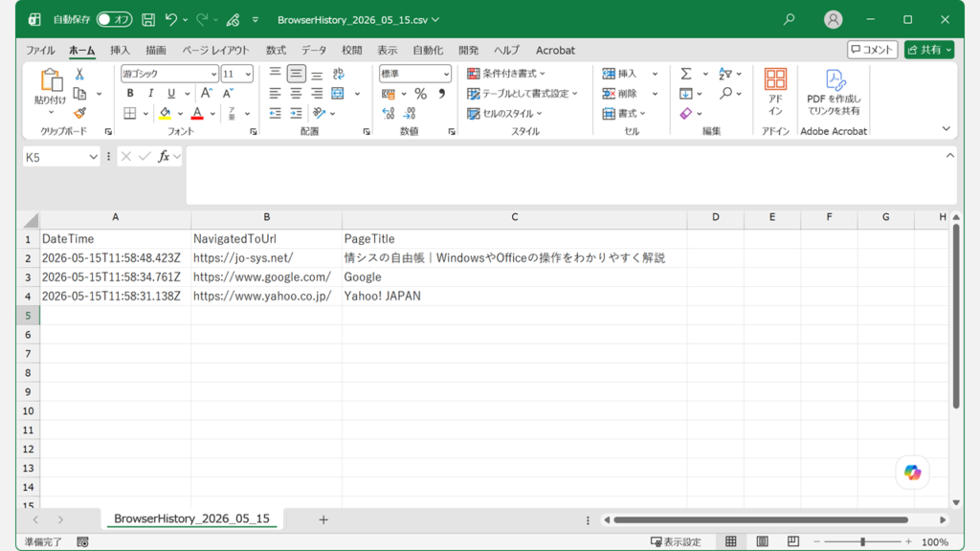Click the Insert Function fx icon
The height and width of the screenshot is (551, 980).
point(164,156)
